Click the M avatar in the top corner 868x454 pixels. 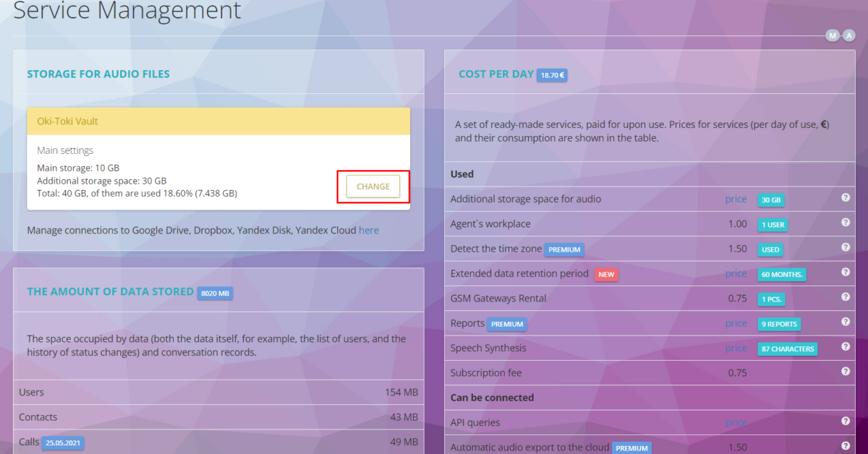coord(832,35)
